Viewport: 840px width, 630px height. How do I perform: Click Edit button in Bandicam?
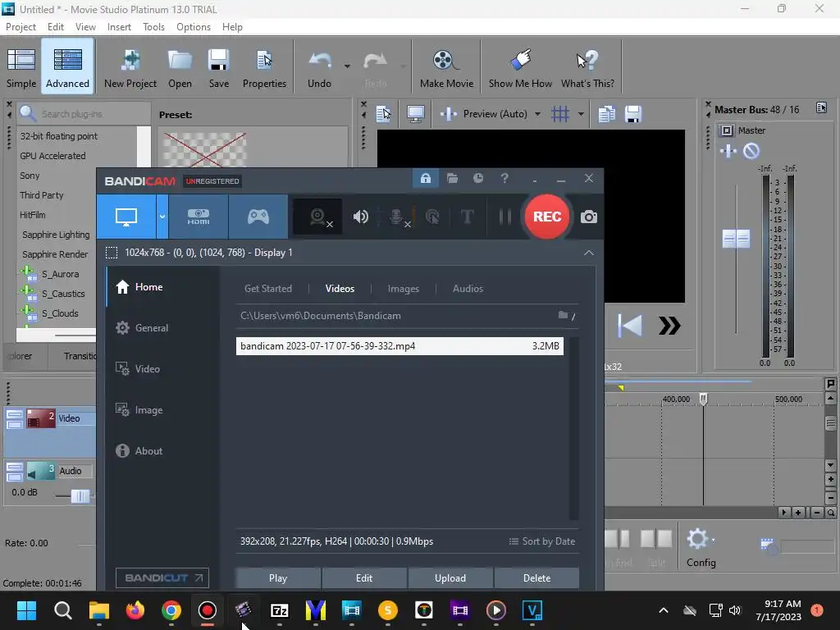pos(364,578)
